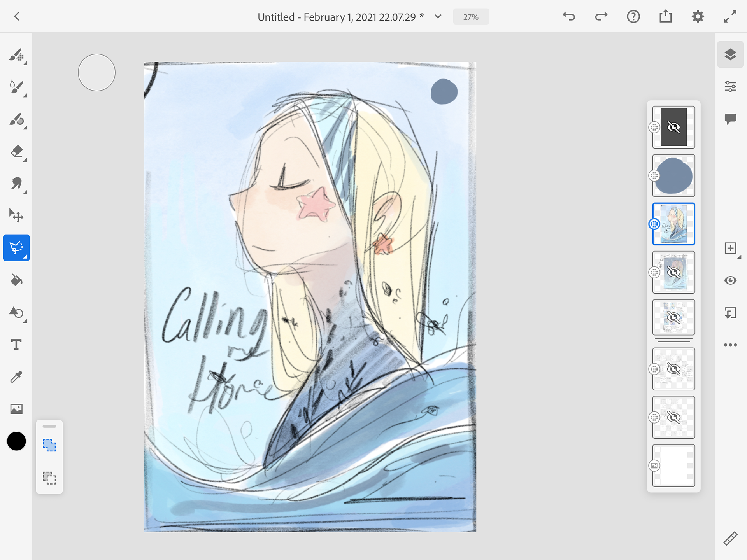Select the Paint Bucket fill tool
This screenshot has height=560, width=747.
click(16, 280)
